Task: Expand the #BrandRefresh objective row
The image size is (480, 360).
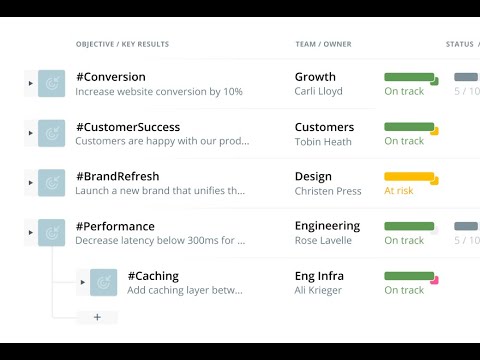Action: [x=31, y=183]
